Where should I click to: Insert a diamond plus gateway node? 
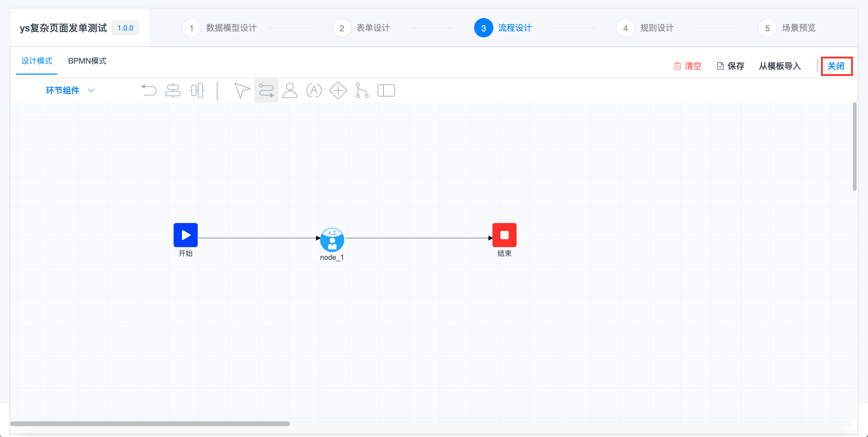(338, 90)
